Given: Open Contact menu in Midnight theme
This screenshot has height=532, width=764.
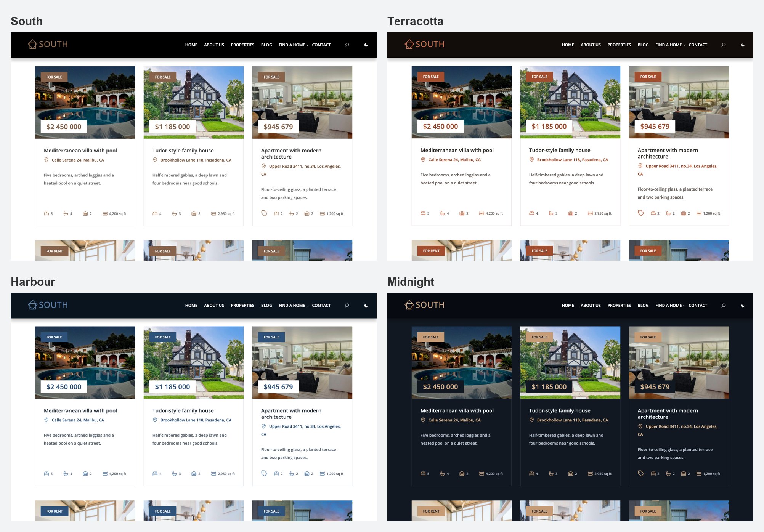Looking at the screenshot, I should [698, 306].
